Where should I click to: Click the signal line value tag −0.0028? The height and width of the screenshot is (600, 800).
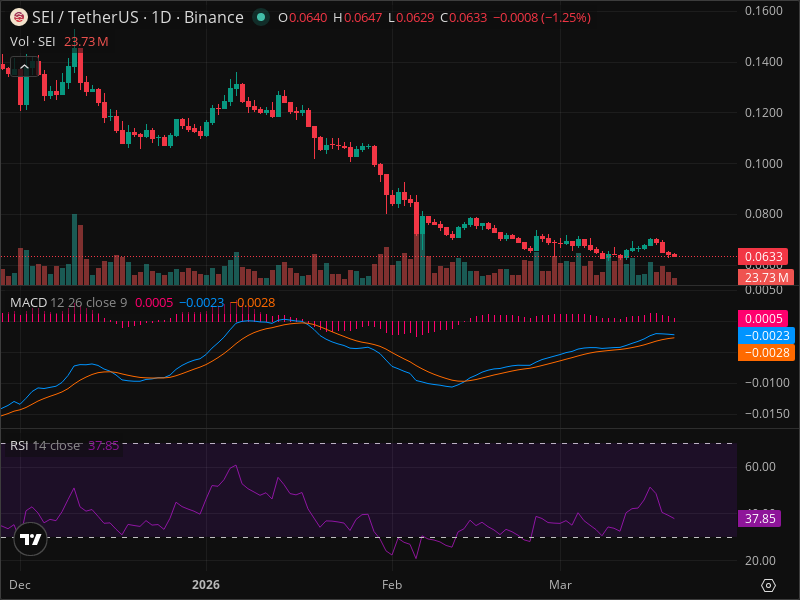tap(766, 353)
